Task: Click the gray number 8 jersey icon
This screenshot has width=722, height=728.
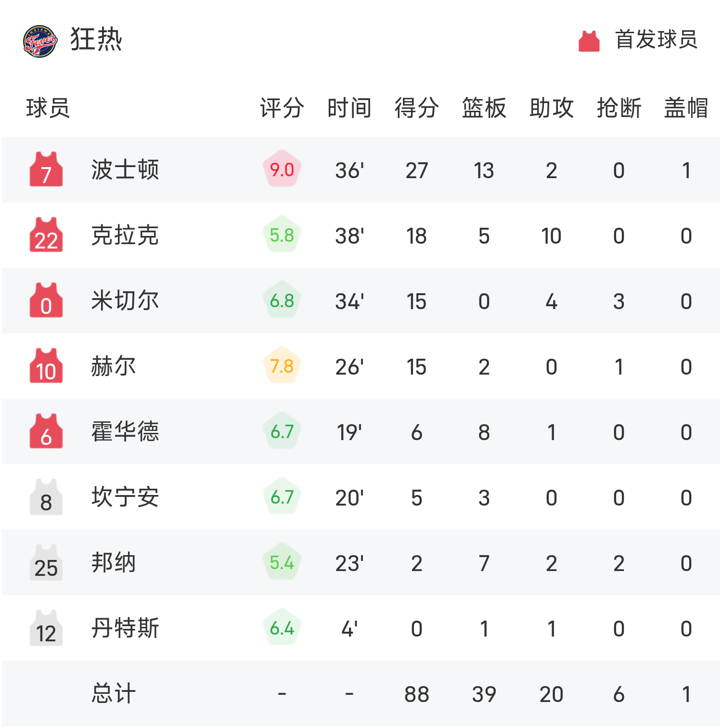Action: pyautogui.click(x=46, y=497)
